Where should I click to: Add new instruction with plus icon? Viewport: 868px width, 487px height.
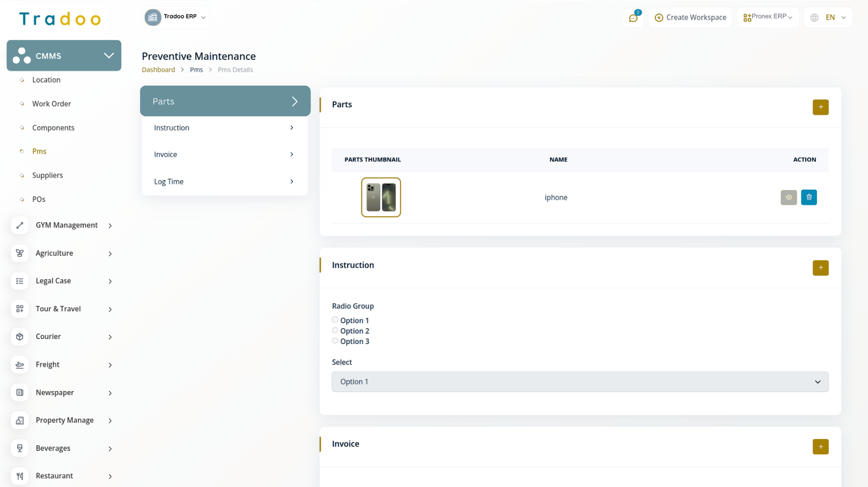[x=820, y=268]
